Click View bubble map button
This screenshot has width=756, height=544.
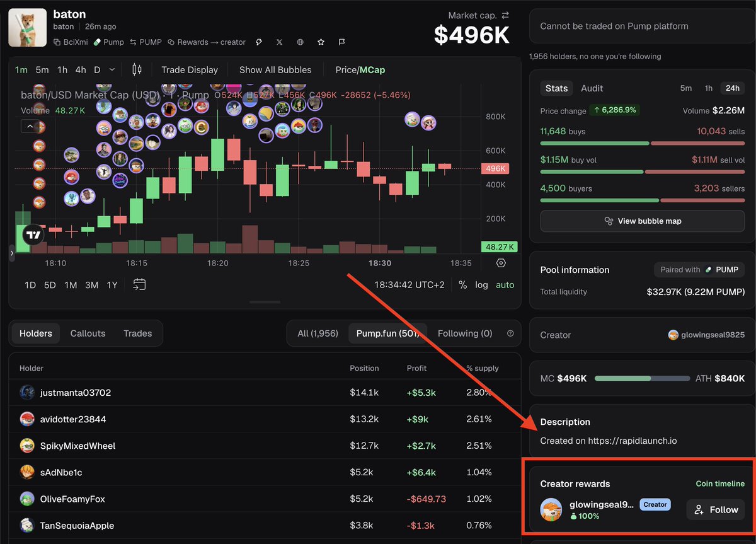(x=643, y=221)
